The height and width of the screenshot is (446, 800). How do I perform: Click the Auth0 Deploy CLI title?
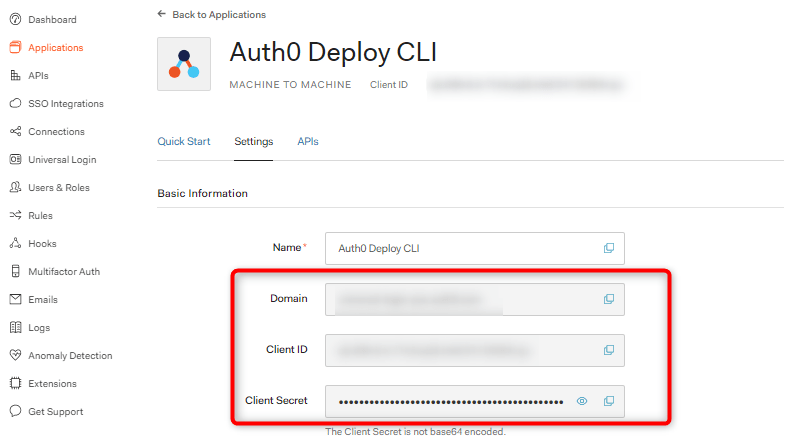(333, 52)
